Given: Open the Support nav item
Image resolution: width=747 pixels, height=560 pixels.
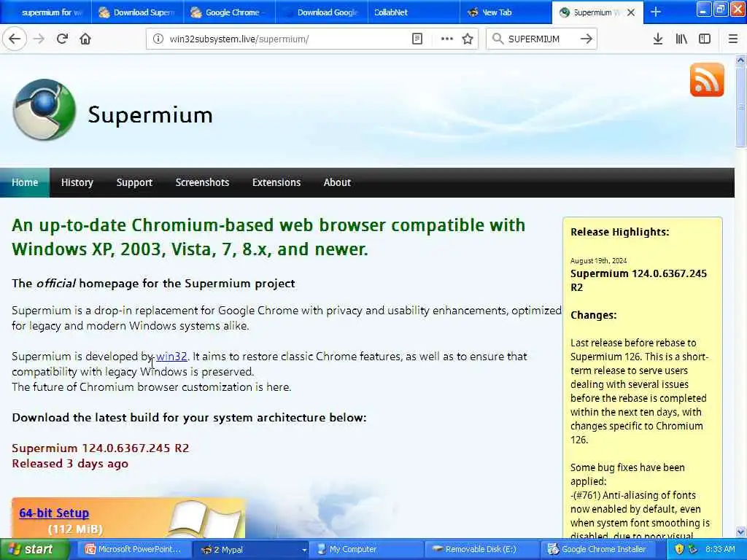Looking at the screenshot, I should [134, 182].
